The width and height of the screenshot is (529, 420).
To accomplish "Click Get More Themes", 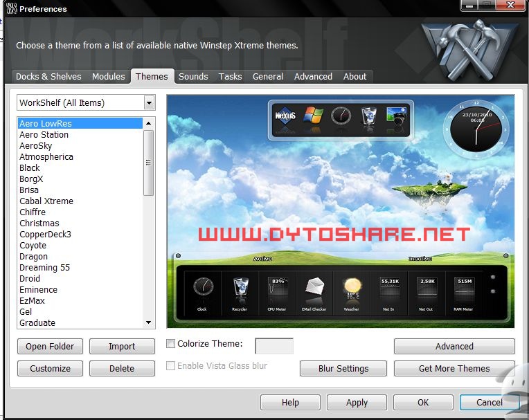I will pyautogui.click(x=454, y=368).
